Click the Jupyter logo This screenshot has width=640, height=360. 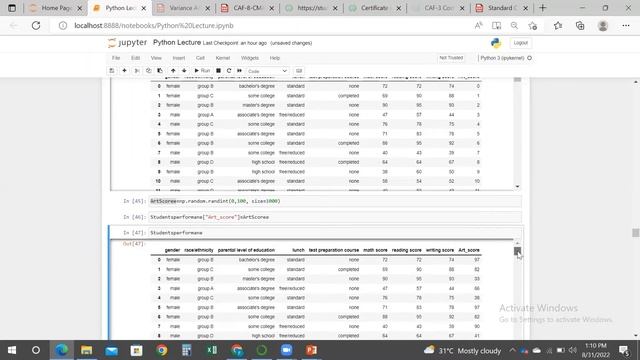pos(127,42)
